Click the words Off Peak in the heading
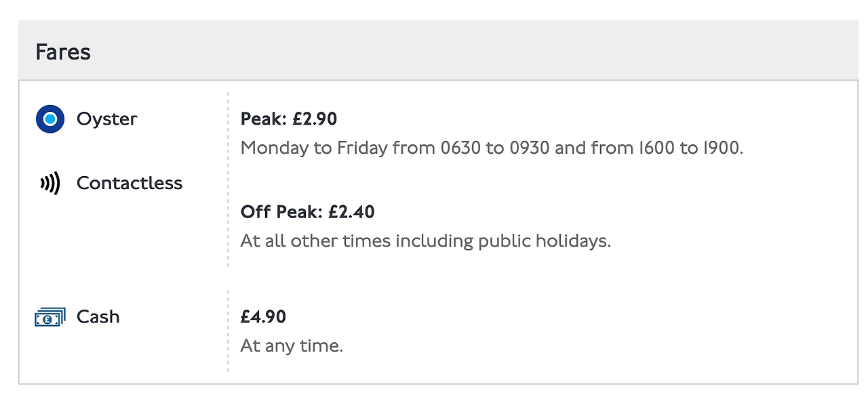Viewport: 868px width, 397px height. 281,212
